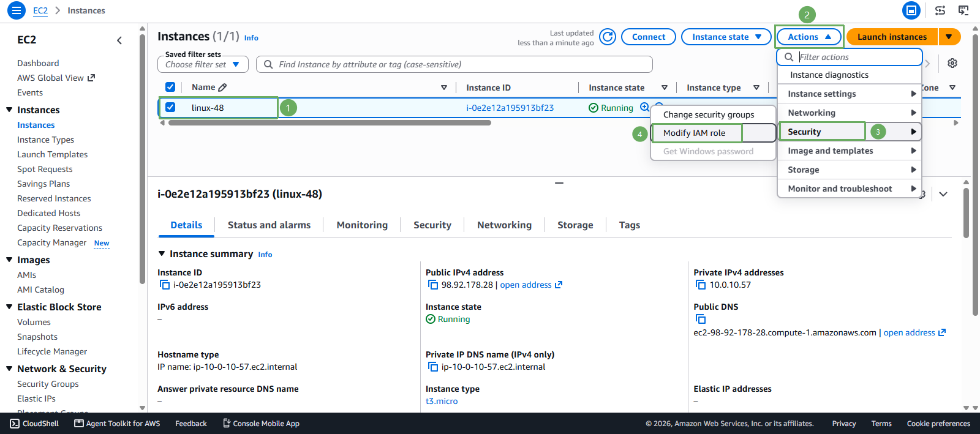Sort by Instance type column
Viewport: 980px width, 434px height.
[756, 88]
